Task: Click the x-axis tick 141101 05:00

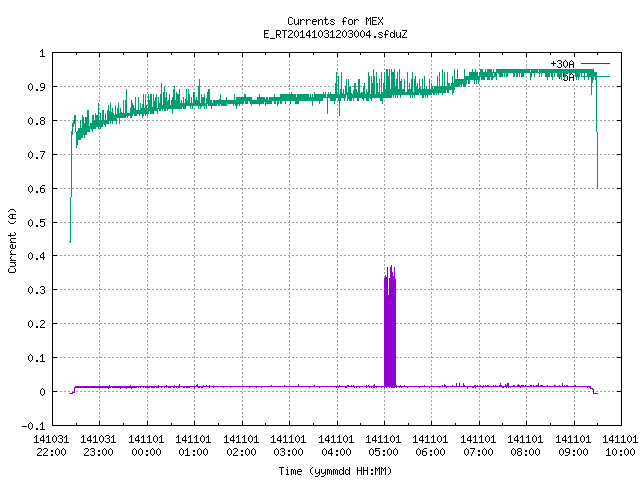Action: click(383, 446)
